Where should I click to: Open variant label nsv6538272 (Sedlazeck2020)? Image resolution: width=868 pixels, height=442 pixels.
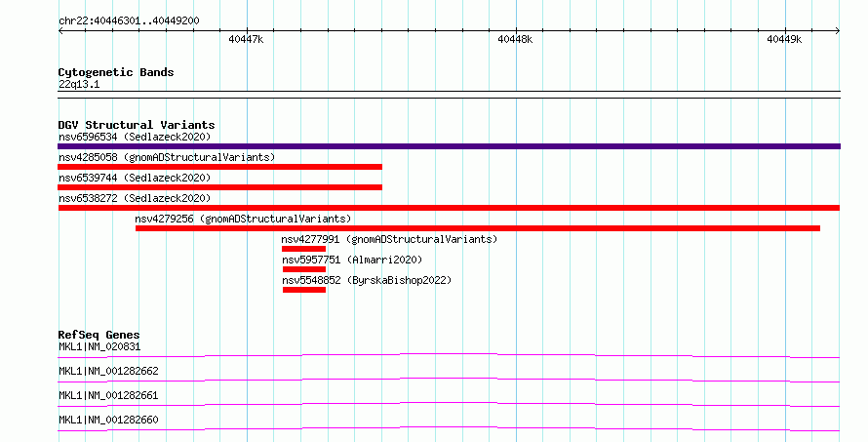point(135,198)
